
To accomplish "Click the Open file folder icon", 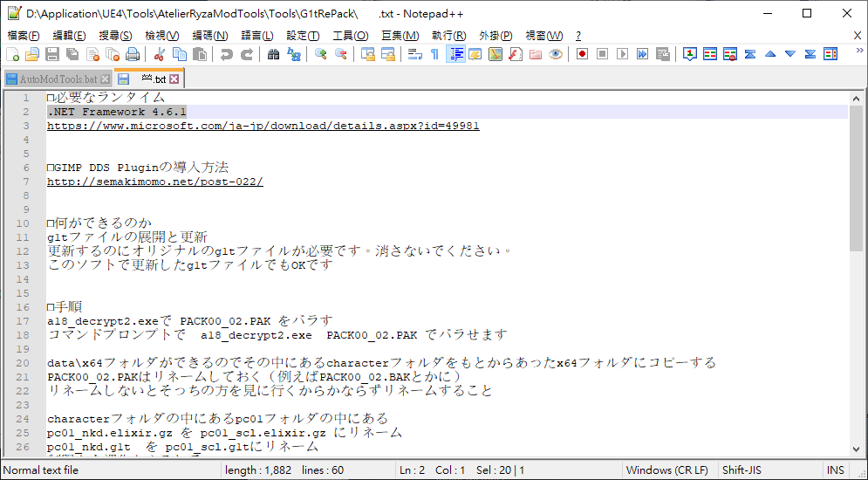I will (x=32, y=54).
